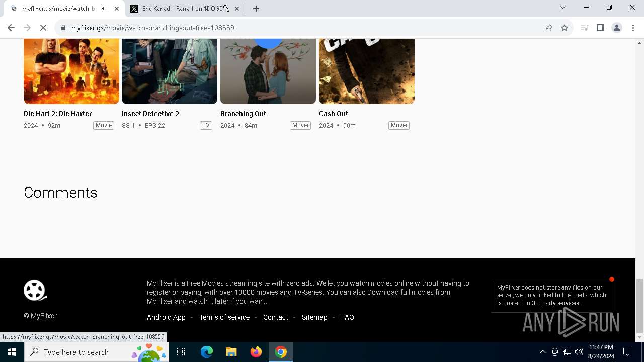Share this page from the address bar

tap(548, 28)
